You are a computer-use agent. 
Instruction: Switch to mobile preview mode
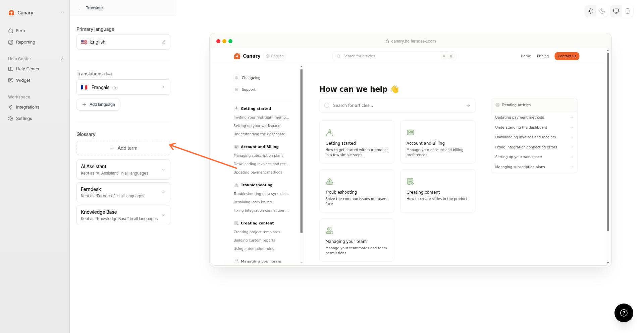click(x=628, y=11)
